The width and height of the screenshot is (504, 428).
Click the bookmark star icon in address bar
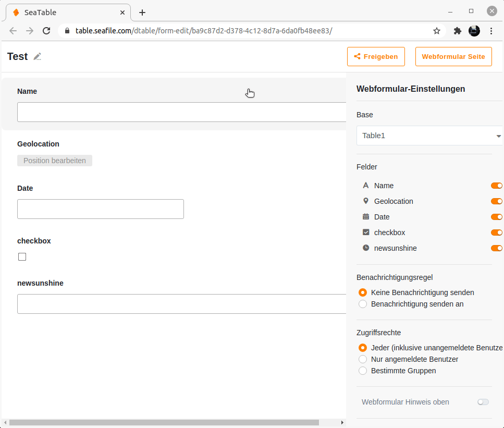coord(437,31)
